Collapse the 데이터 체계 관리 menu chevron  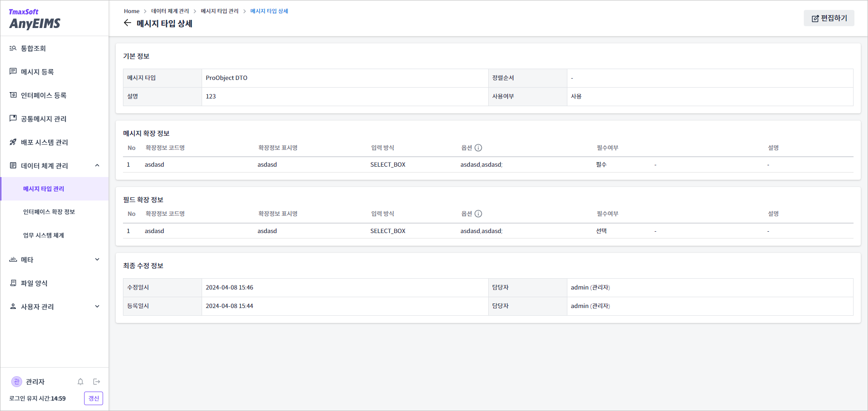(97, 165)
